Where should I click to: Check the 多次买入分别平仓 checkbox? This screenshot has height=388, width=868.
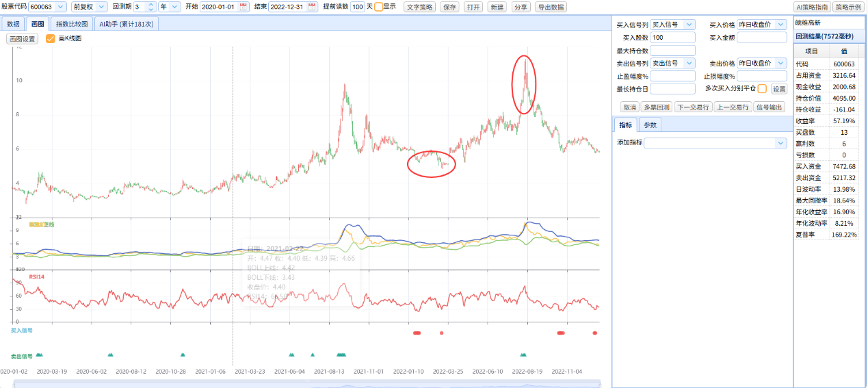[762, 88]
